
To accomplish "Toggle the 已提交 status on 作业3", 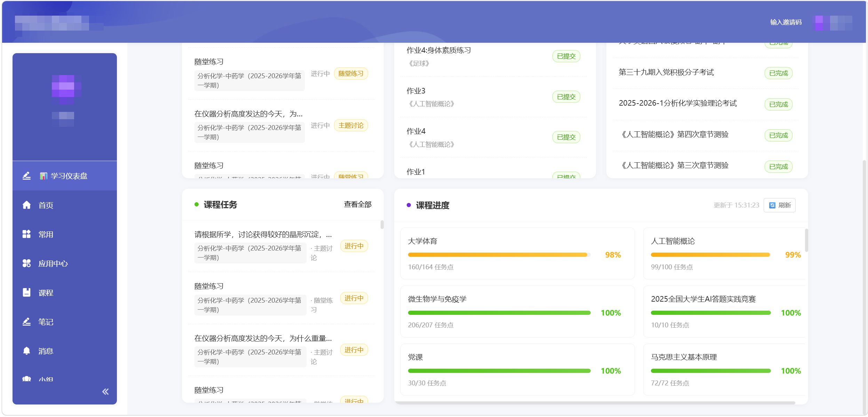I will point(565,97).
